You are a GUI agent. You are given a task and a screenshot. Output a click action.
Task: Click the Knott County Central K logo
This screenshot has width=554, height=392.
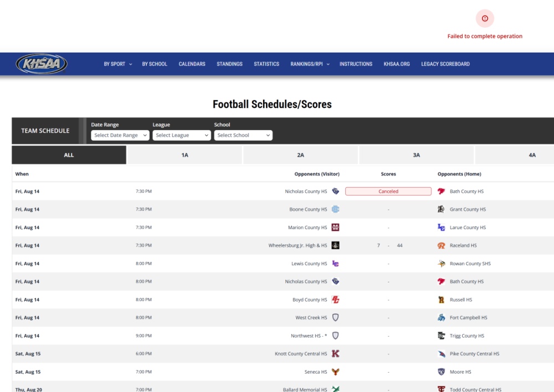pos(335,353)
